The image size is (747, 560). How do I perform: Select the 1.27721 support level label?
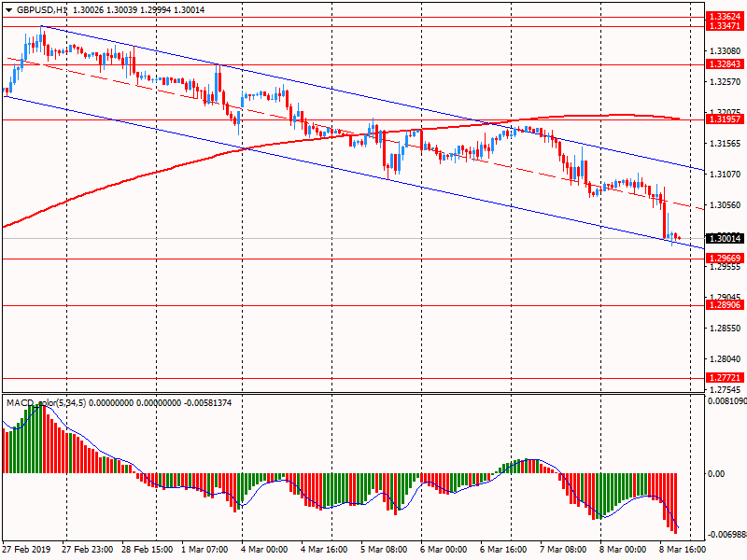tap(725, 378)
